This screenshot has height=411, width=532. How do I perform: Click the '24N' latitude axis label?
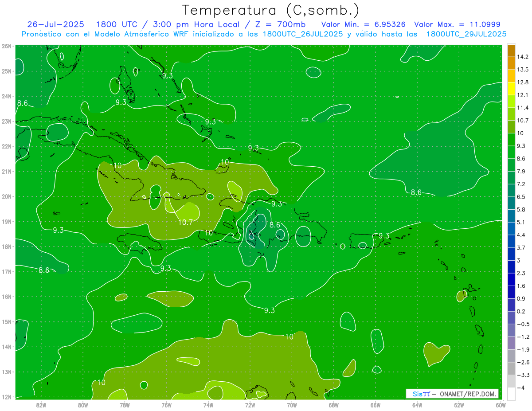[6, 96]
